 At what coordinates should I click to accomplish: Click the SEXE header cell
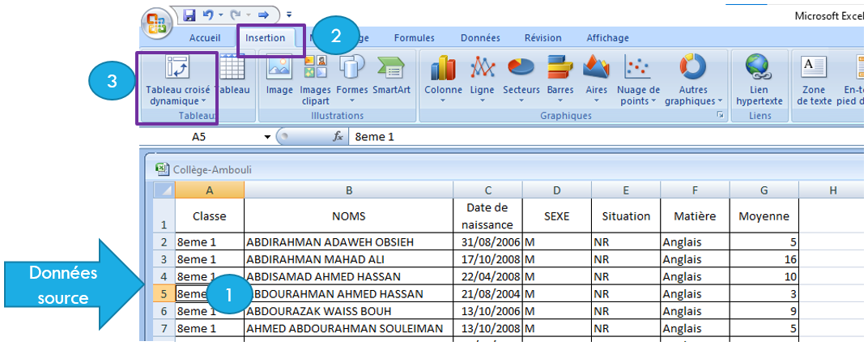pos(556,216)
